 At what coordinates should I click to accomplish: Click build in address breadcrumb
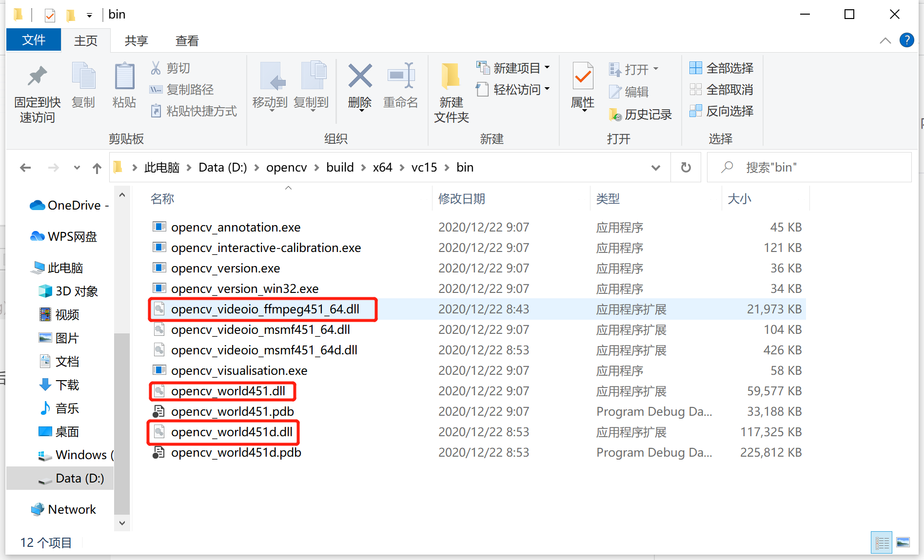coord(340,167)
